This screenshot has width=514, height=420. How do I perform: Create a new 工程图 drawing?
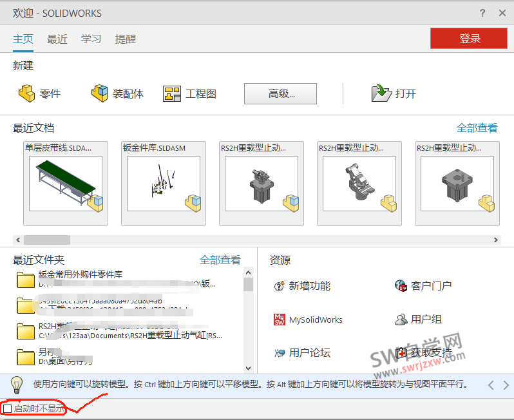(x=189, y=94)
